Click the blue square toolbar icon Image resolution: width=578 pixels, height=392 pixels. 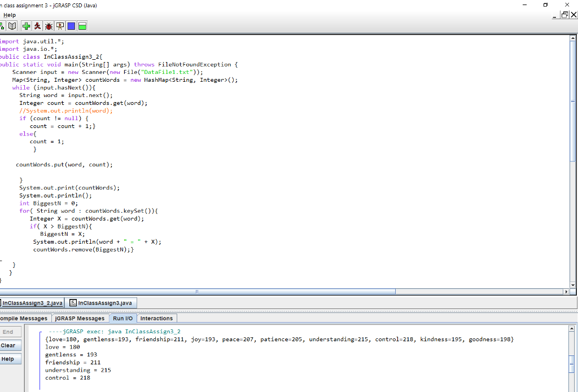(71, 26)
